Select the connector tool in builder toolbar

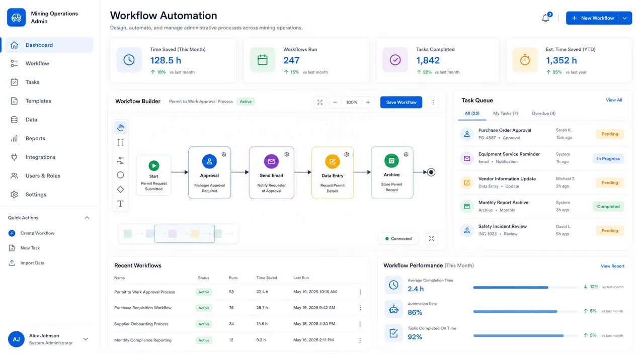click(x=120, y=161)
